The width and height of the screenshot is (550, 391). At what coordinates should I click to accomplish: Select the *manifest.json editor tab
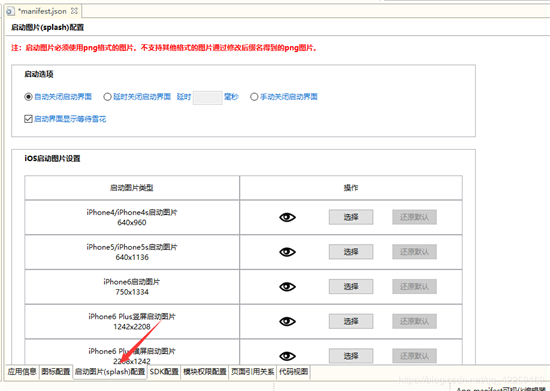42,11
